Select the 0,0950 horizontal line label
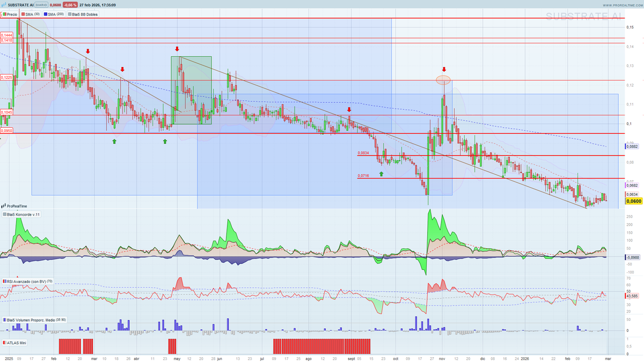 (6, 130)
